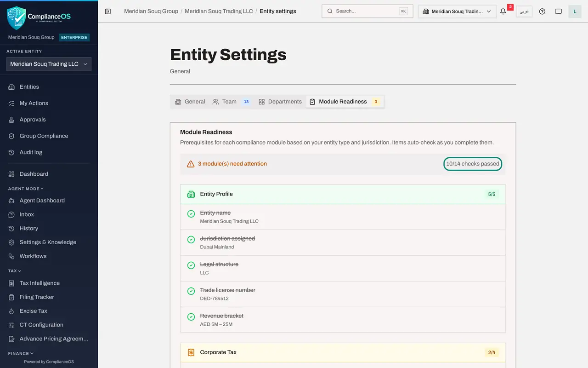588x368 pixels.
Task: Toggle the sidebar collapse icon
Action: pyautogui.click(x=108, y=11)
